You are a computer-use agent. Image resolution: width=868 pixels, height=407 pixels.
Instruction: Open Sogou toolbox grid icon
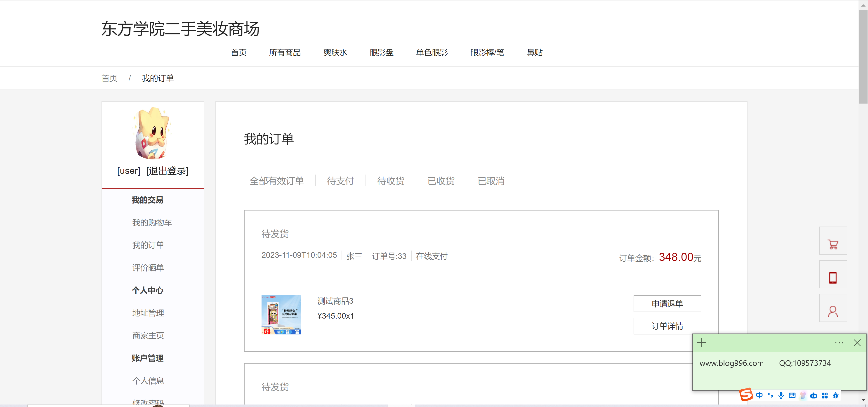point(825,395)
